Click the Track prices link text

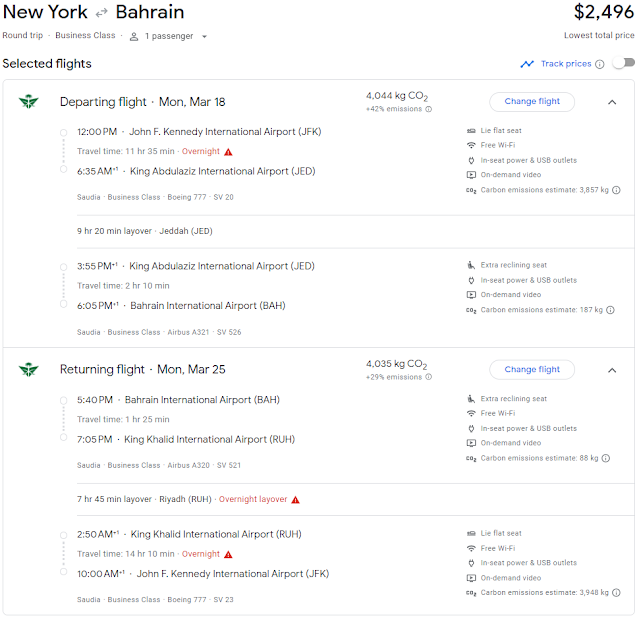tap(565, 64)
